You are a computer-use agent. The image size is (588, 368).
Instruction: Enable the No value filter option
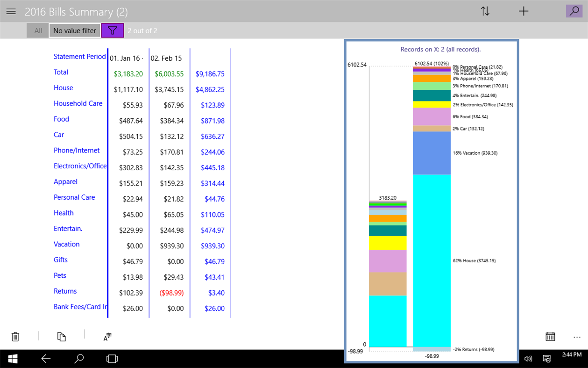[74, 30]
